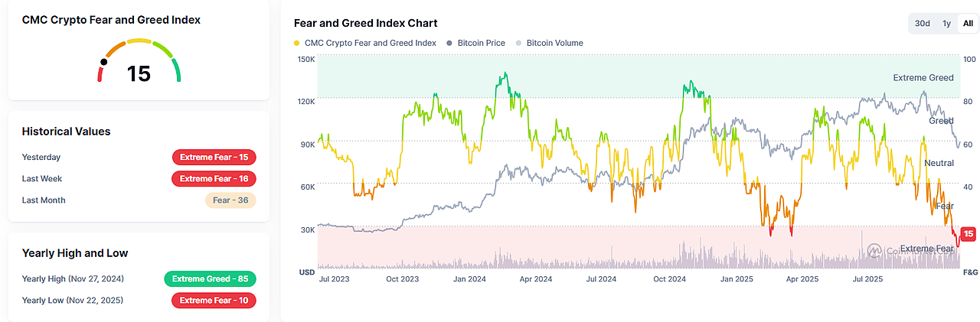Click the yellow legend dot icon

tap(297, 44)
